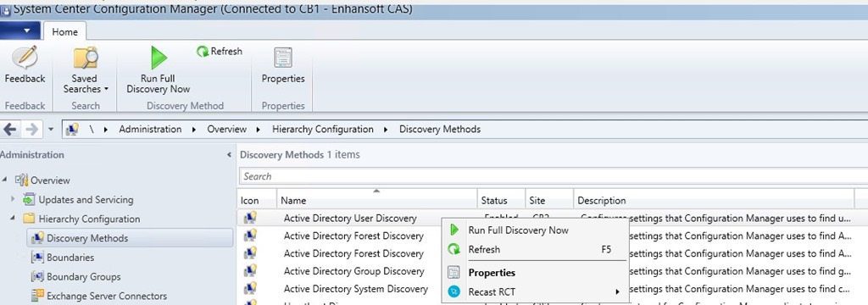Choose Properties in the context menu
The width and height of the screenshot is (868, 305).
[536, 273]
